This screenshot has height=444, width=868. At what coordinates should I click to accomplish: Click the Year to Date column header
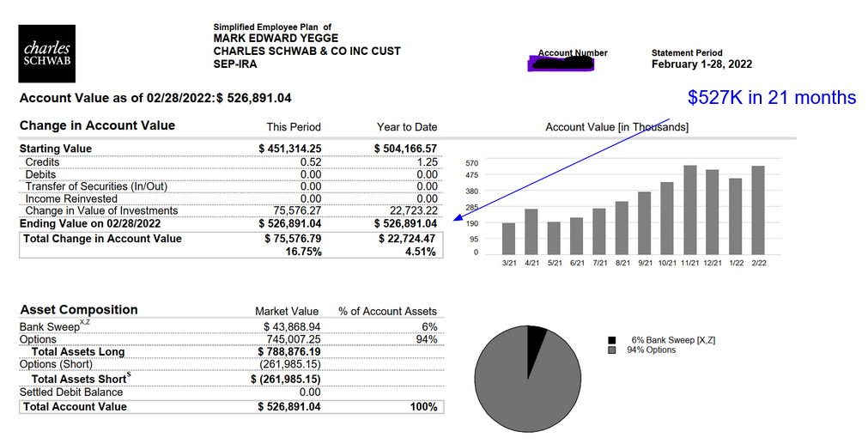(407, 127)
